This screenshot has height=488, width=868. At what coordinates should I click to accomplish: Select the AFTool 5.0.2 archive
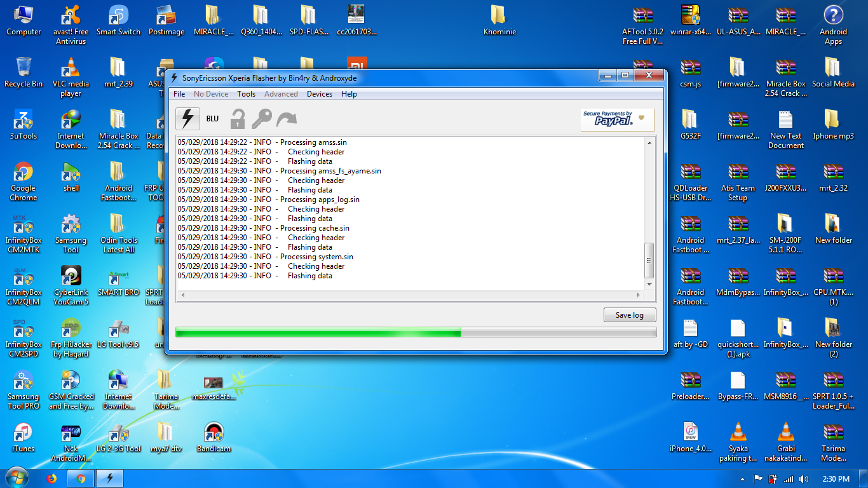(x=643, y=25)
